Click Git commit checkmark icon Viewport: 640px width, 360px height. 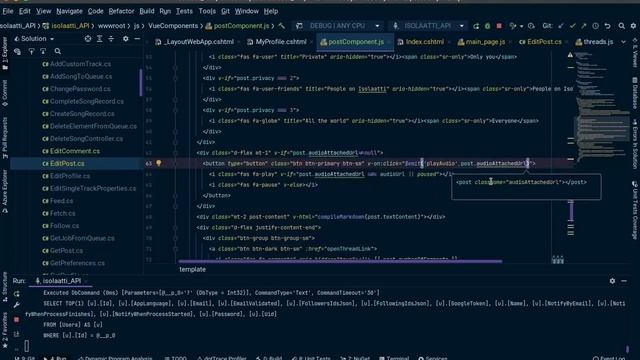click(x=573, y=26)
